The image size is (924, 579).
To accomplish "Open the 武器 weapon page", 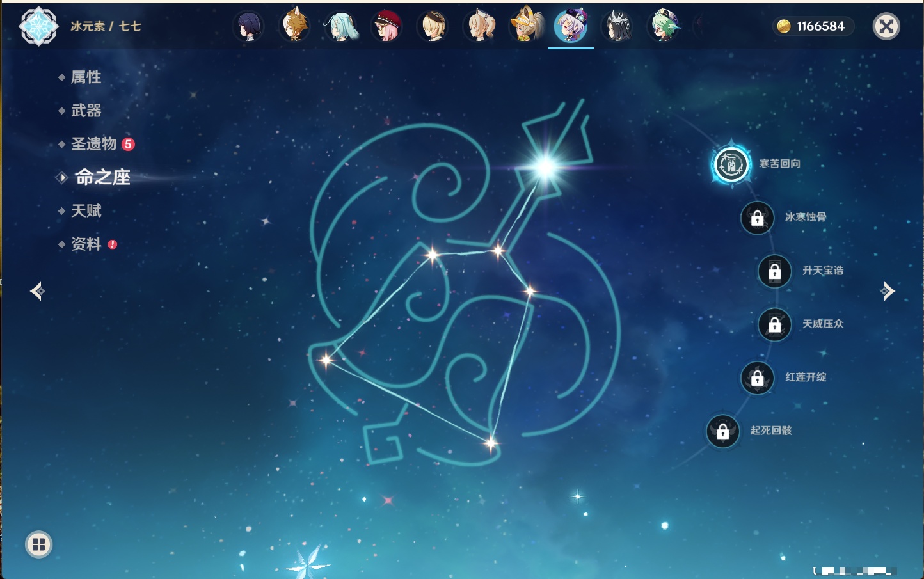I will 86,111.
